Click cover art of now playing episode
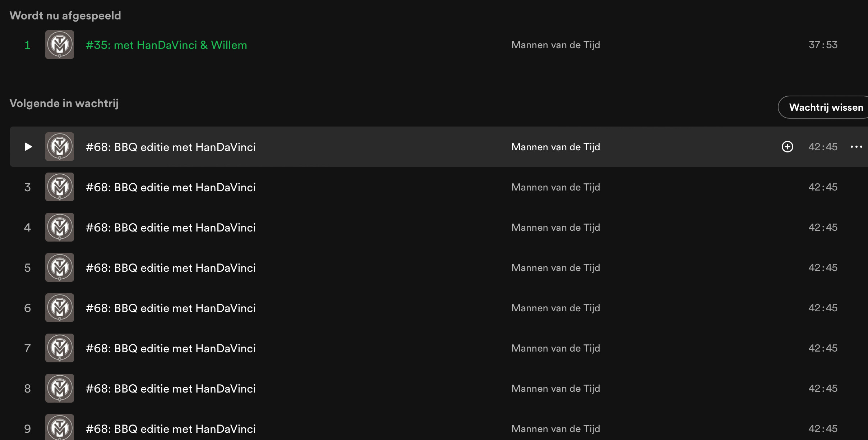The height and width of the screenshot is (440, 868). (60, 45)
